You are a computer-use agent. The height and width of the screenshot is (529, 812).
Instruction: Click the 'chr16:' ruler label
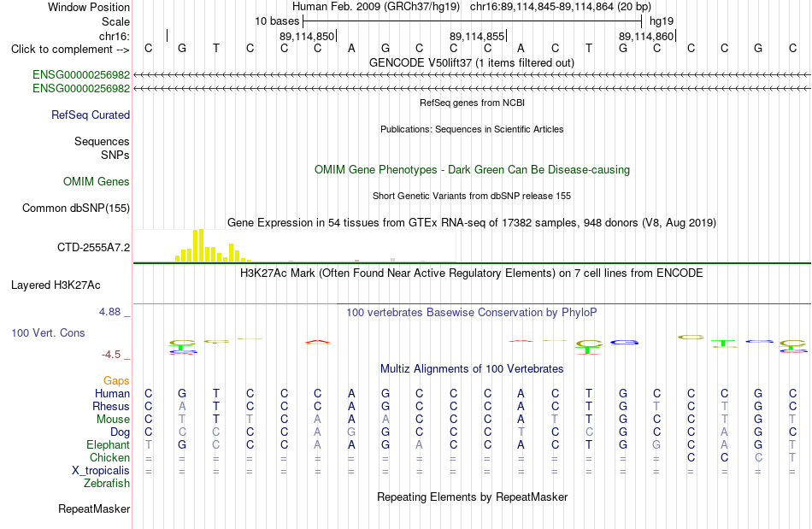tap(115, 36)
